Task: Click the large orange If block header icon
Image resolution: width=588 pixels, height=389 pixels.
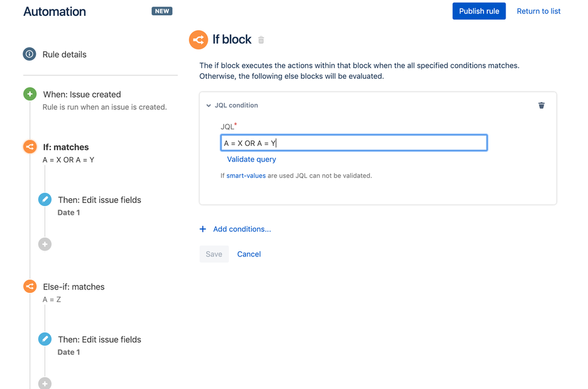Action: 198,39
